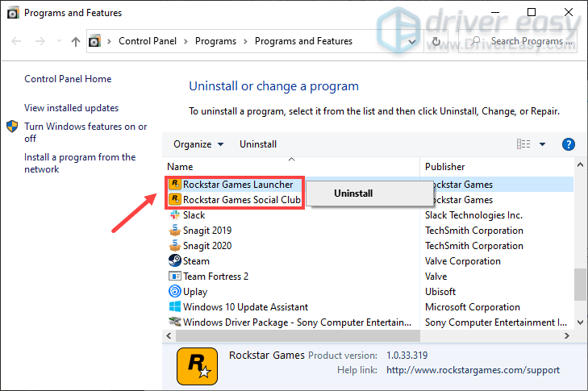The image size is (588, 391).
Task: Click the vertical scrollbar up arrow
Action: [580, 164]
